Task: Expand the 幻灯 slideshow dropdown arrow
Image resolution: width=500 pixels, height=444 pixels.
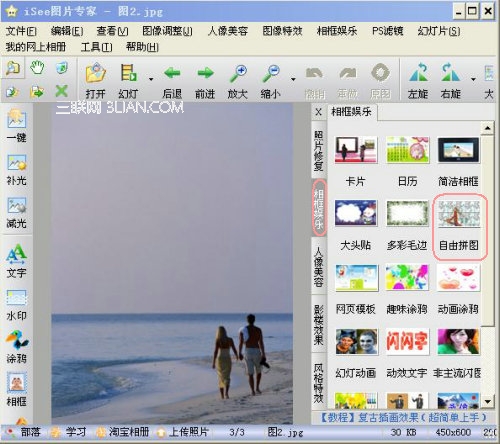Action: 151,79
